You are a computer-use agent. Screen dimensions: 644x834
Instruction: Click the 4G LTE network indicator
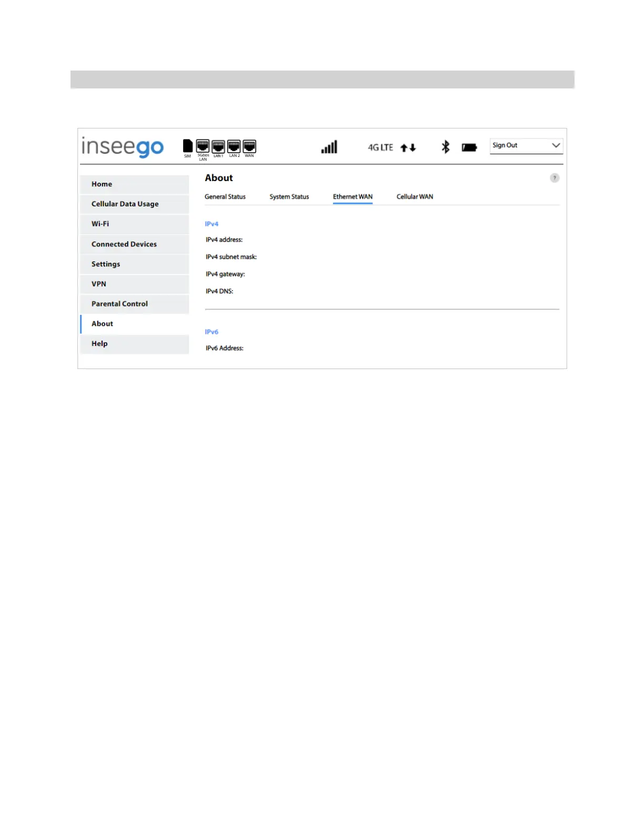[x=380, y=147]
